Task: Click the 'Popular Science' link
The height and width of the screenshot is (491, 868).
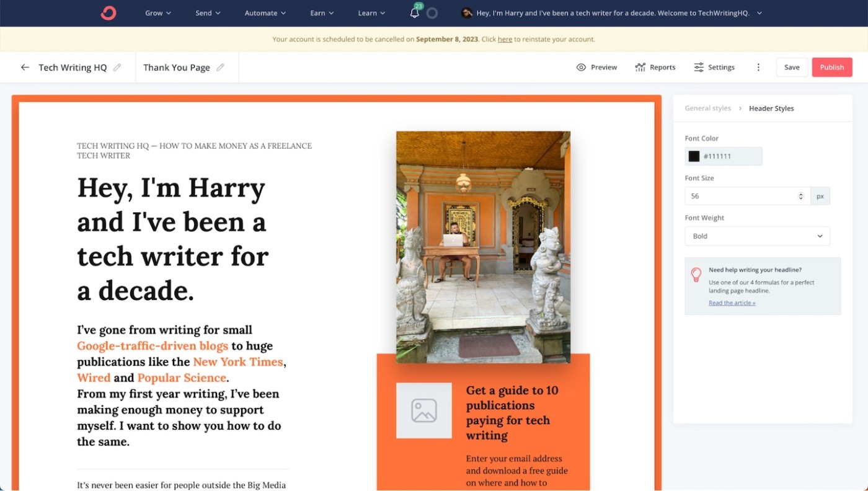Action: [182, 378]
